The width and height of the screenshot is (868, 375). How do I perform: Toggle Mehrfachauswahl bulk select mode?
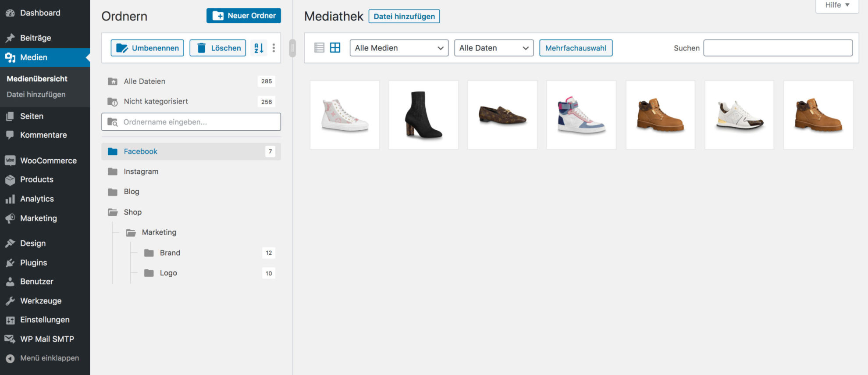pyautogui.click(x=575, y=48)
